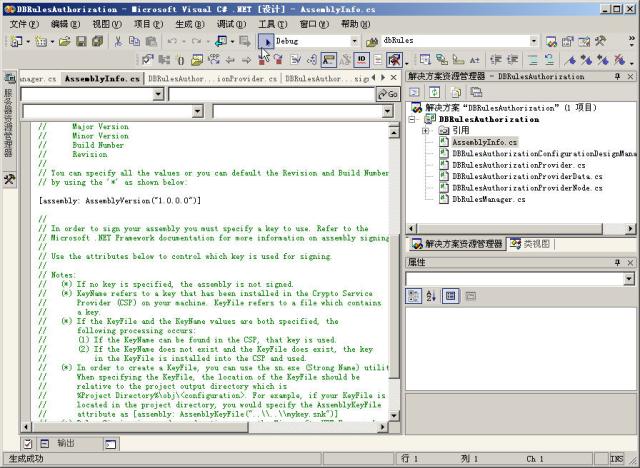Screen dimensions: 640x468
Task: Start debugging with the play button
Action: click(x=266, y=41)
